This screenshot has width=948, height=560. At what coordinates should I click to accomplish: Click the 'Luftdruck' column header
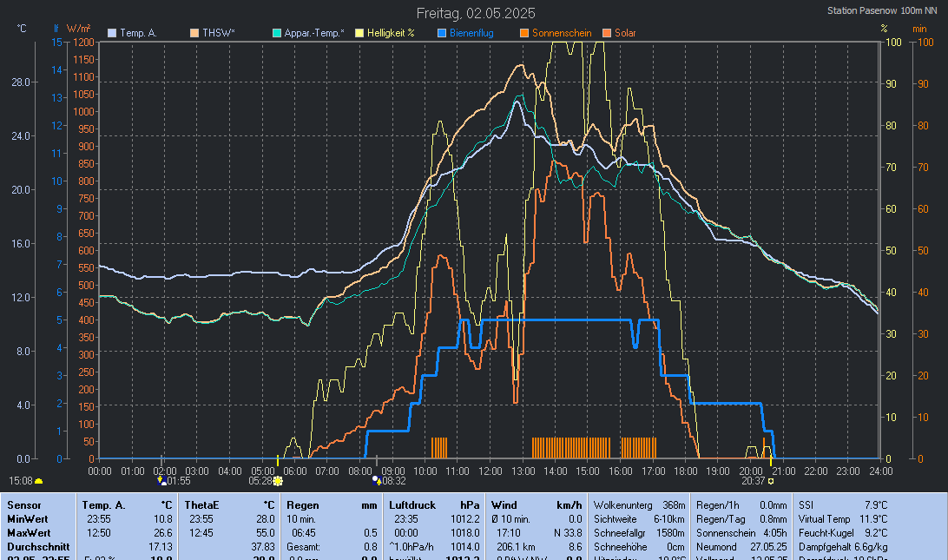coord(412,505)
